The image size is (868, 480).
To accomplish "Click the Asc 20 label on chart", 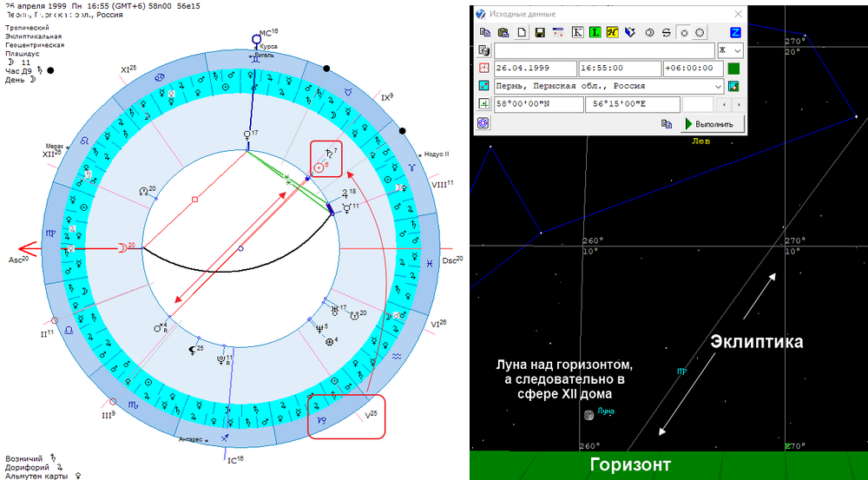I will (x=18, y=260).
